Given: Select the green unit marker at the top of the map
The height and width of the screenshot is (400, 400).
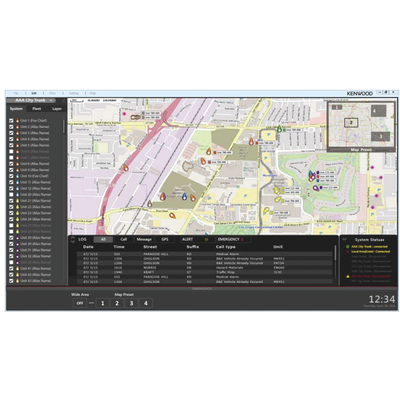Looking at the screenshot, I should [x=279, y=129].
